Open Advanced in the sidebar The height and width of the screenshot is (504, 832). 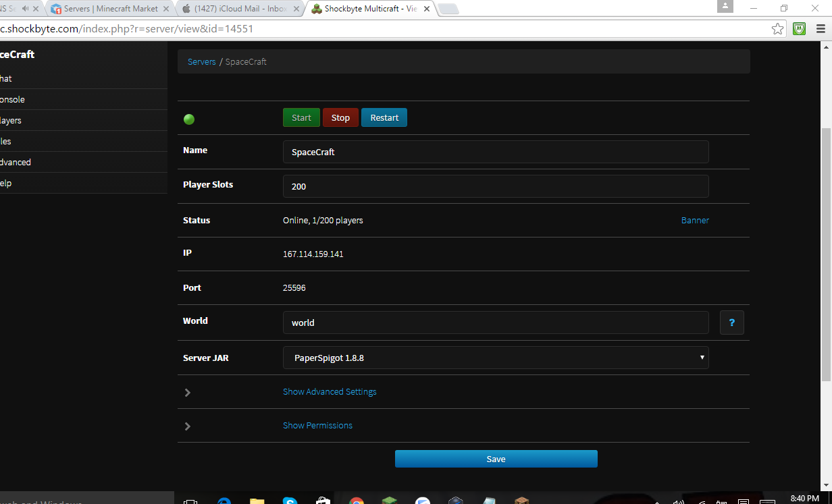tap(84, 162)
